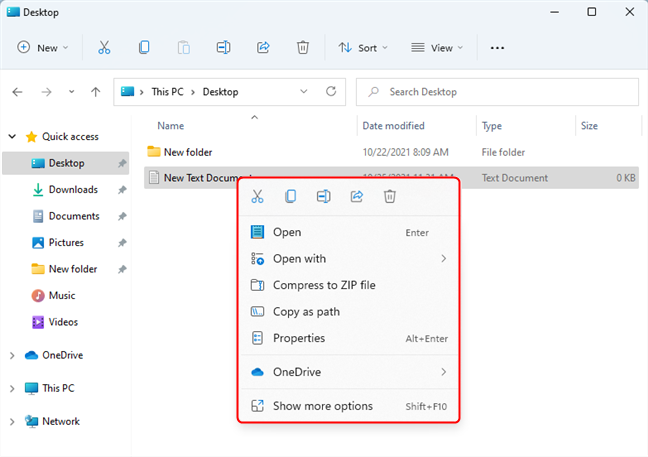Click the Cut icon in the context menu
Image resolution: width=648 pixels, height=457 pixels.
[257, 197]
